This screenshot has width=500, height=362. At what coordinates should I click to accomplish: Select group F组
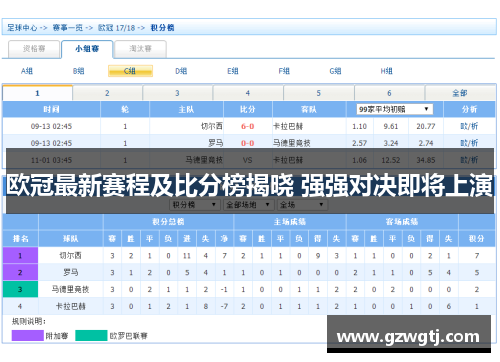tap(284, 71)
